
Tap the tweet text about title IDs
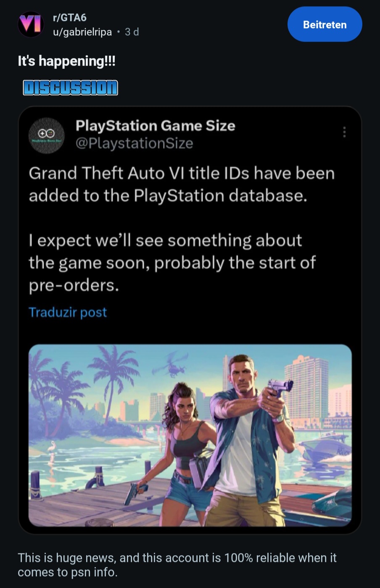[182, 184]
